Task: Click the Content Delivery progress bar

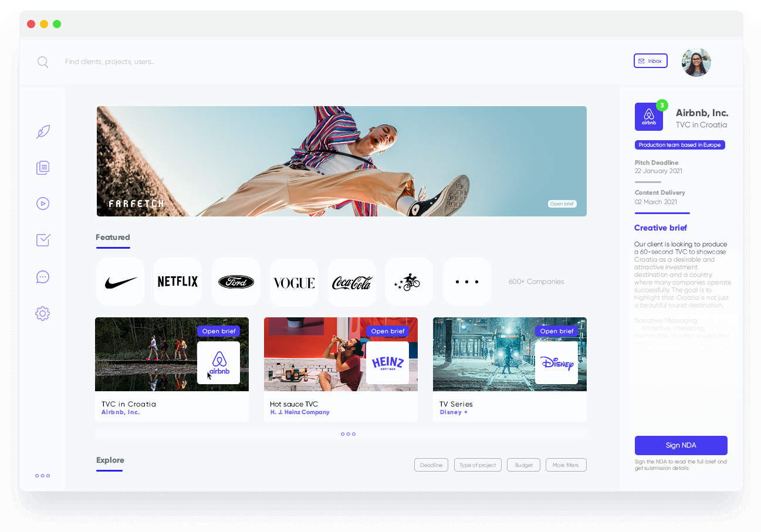Action: (662, 213)
